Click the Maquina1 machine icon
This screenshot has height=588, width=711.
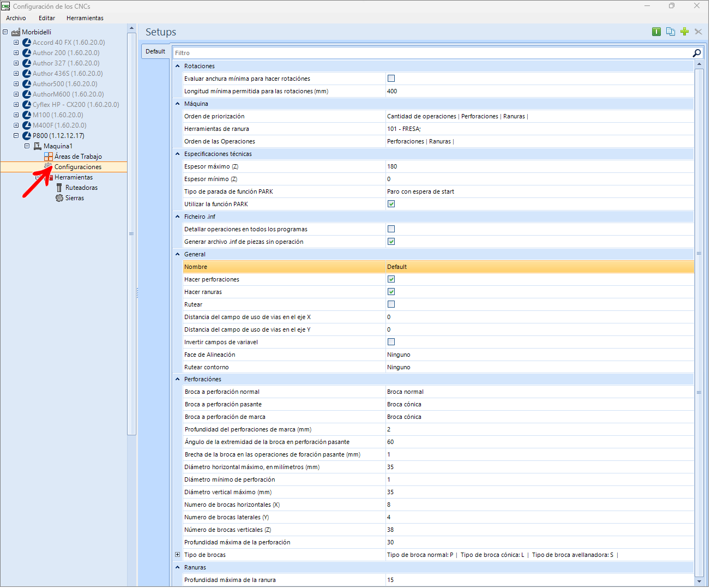pyautogui.click(x=38, y=146)
